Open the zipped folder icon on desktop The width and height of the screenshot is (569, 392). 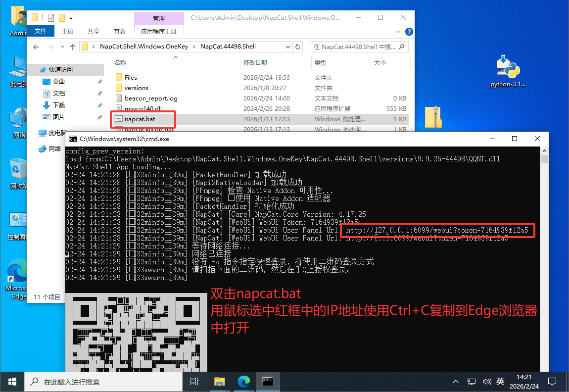[x=433, y=117]
